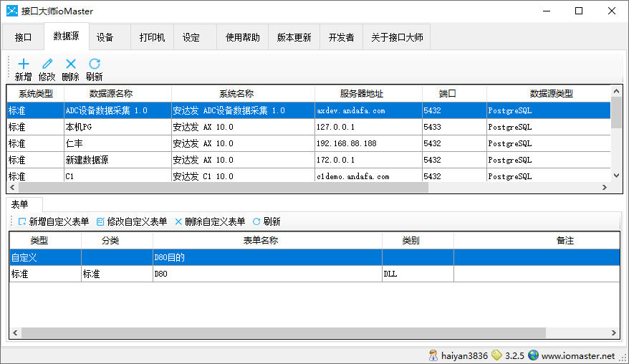Click the 修改 pencil icon
629x364 pixels.
pyautogui.click(x=47, y=64)
